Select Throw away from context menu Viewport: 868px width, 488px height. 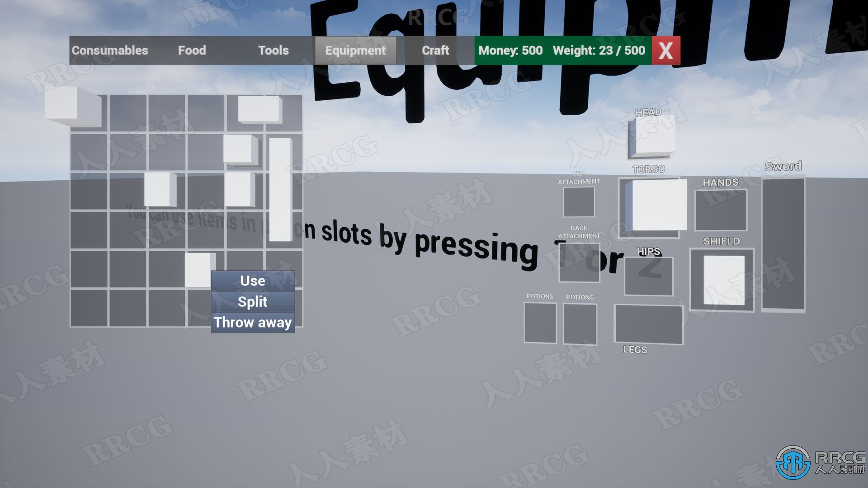(252, 322)
